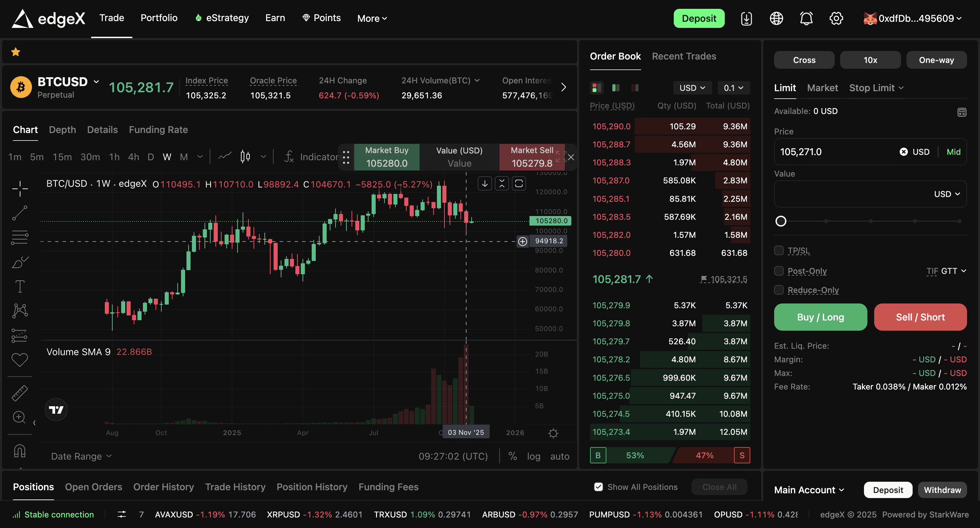Viewport: 980px width, 528px height.
Task: Open chart settings gear near time axis
Action: click(x=553, y=433)
